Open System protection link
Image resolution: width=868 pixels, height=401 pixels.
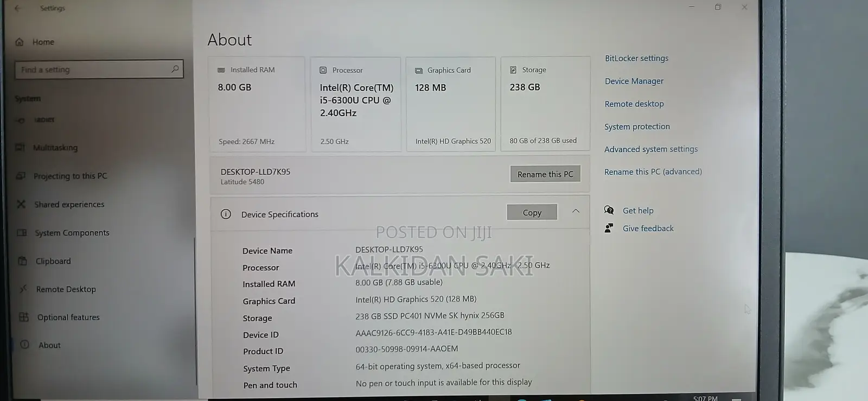pos(637,126)
